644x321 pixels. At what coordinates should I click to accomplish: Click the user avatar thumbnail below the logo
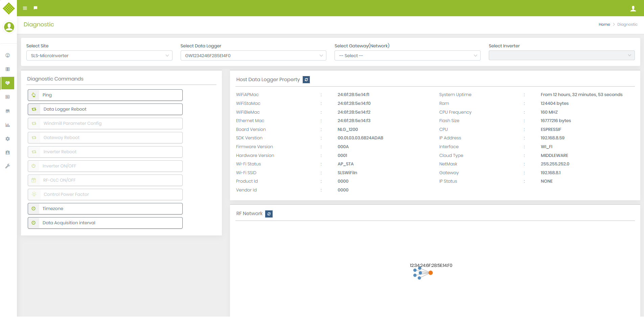[9, 27]
